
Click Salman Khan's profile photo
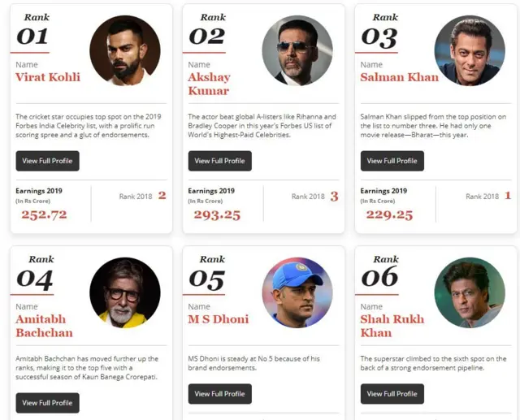(469, 50)
